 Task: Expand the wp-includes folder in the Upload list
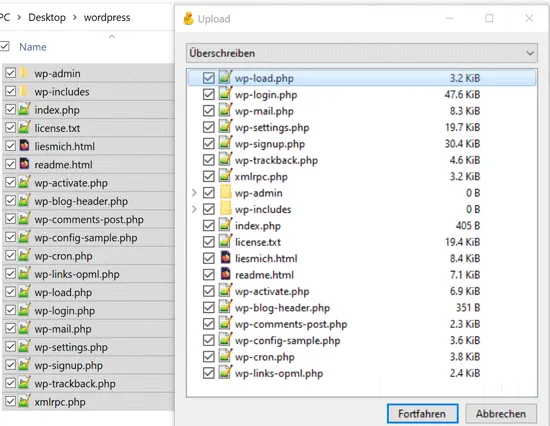tap(194, 209)
